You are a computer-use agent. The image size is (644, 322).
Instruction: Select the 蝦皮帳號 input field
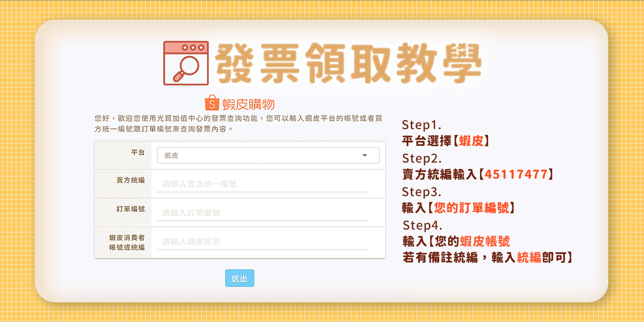tap(262, 241)
